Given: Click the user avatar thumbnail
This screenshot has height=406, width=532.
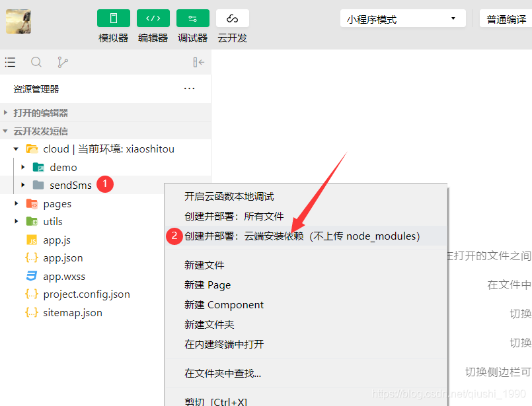Looking at the screenshot, I should 19,21.
